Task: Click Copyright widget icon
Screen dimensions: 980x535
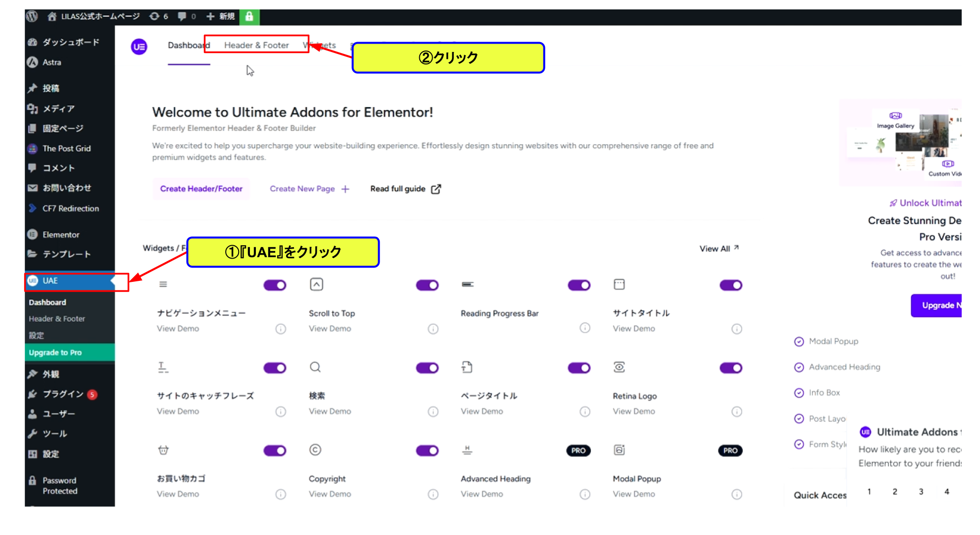Action: click(315, 450)
